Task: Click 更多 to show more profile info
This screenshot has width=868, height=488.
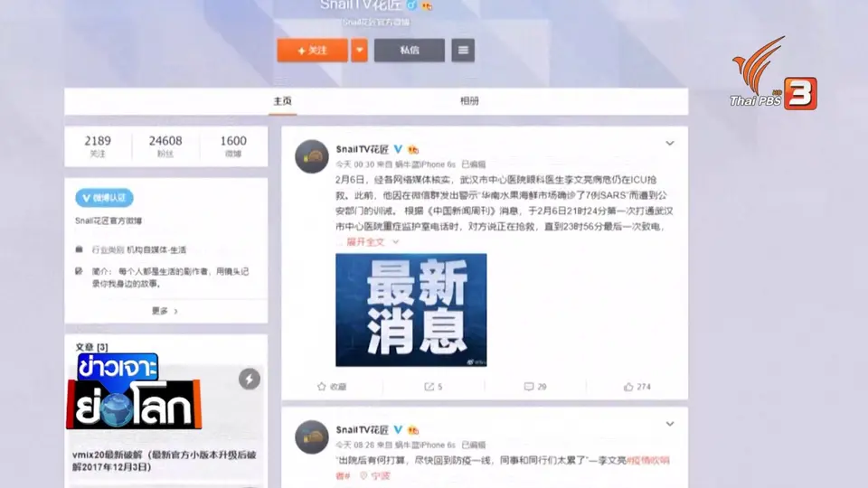Action: [x=165, y=311]
